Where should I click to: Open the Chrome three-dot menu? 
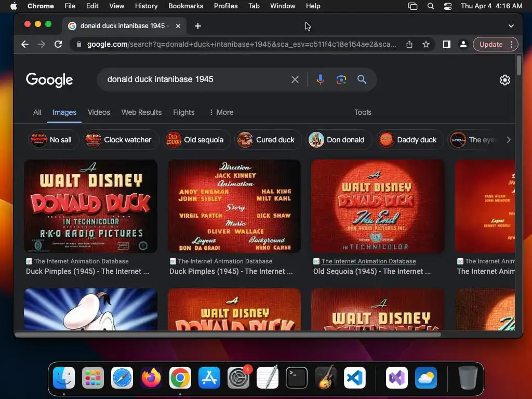click(x=511, y=44)
